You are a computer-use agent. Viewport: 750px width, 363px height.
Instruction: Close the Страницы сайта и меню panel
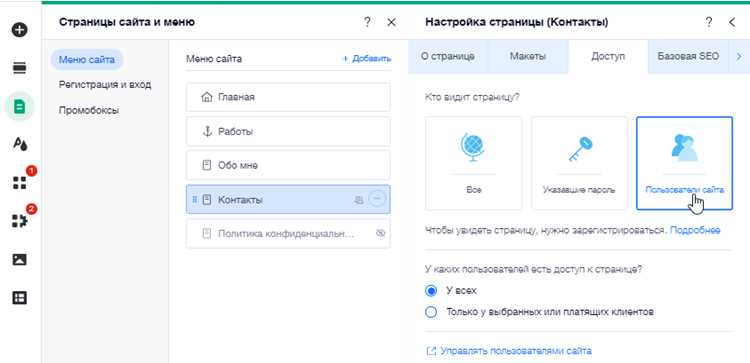[391, 22]
